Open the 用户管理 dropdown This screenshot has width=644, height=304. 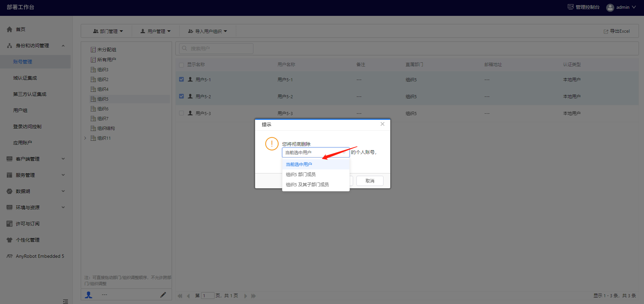[x=156, y=31]
